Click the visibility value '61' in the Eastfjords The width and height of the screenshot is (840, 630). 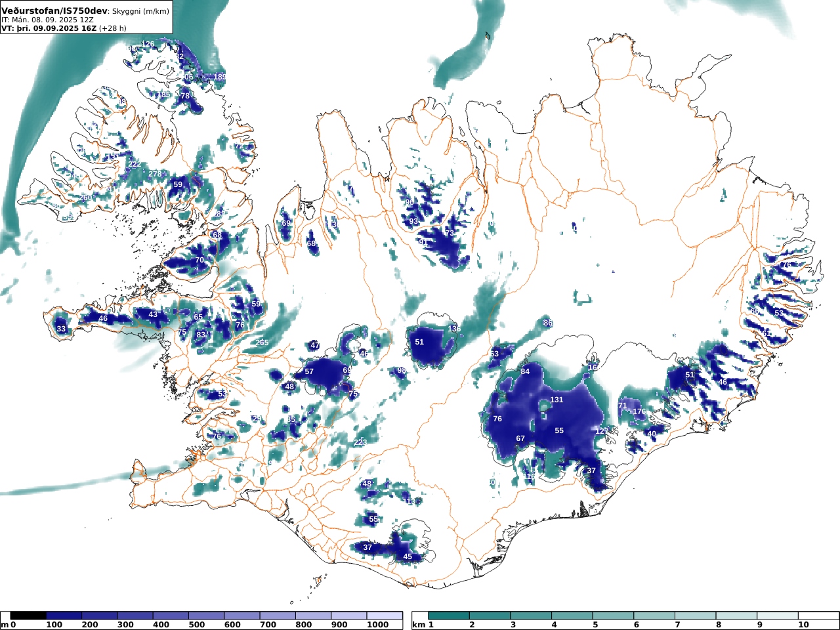(766, 333)
